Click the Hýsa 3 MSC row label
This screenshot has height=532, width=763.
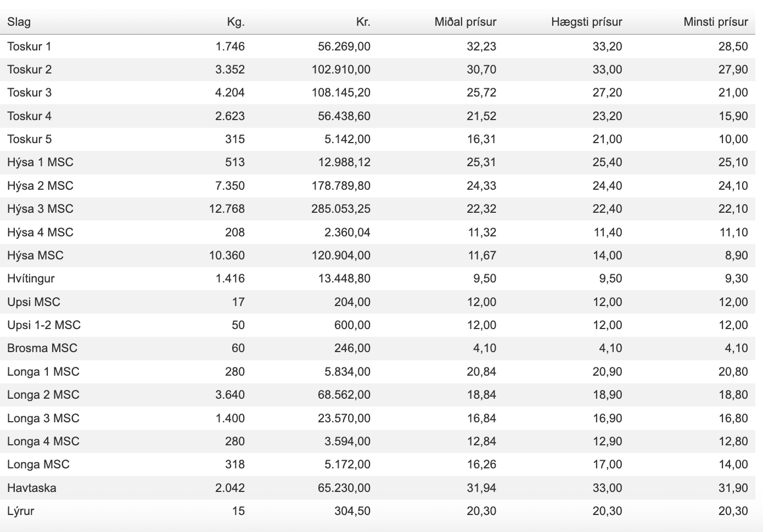[40, 209]
